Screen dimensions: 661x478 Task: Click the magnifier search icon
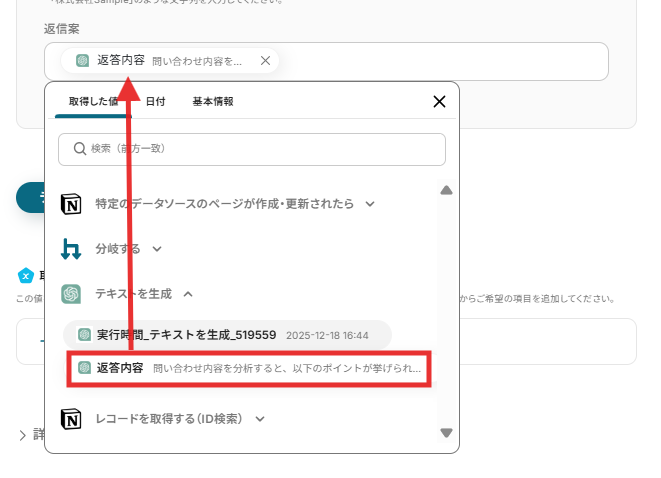[80, 149]
